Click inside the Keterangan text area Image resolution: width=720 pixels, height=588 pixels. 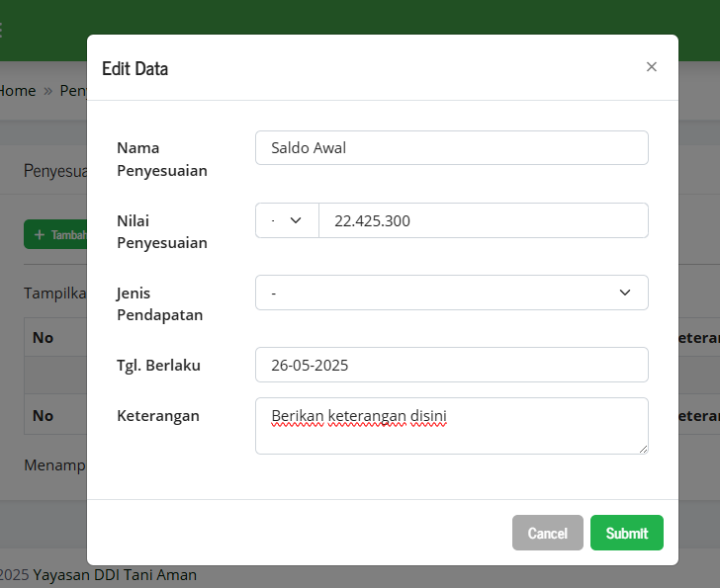pyautogui.click(x=451, y=426)
